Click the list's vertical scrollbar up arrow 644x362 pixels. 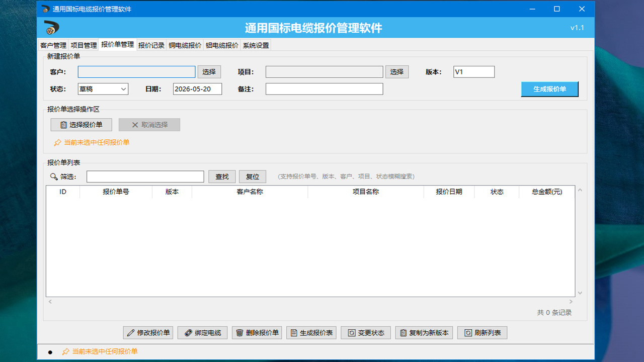click(580, 190)
